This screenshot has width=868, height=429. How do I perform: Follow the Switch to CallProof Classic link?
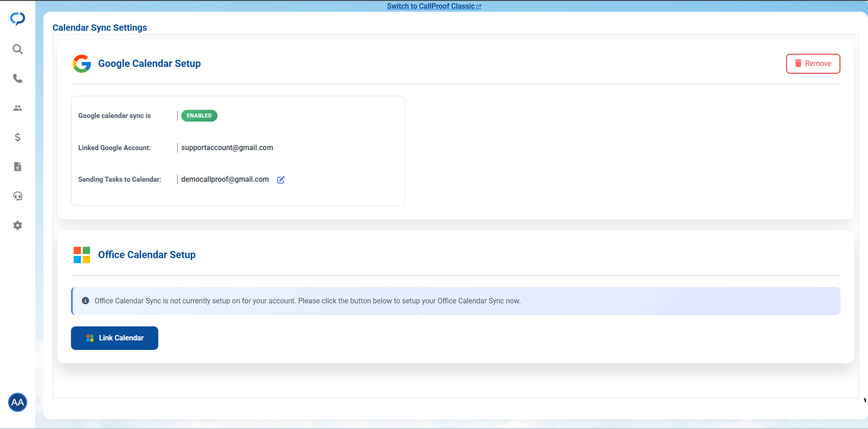[x=434, y=6]
